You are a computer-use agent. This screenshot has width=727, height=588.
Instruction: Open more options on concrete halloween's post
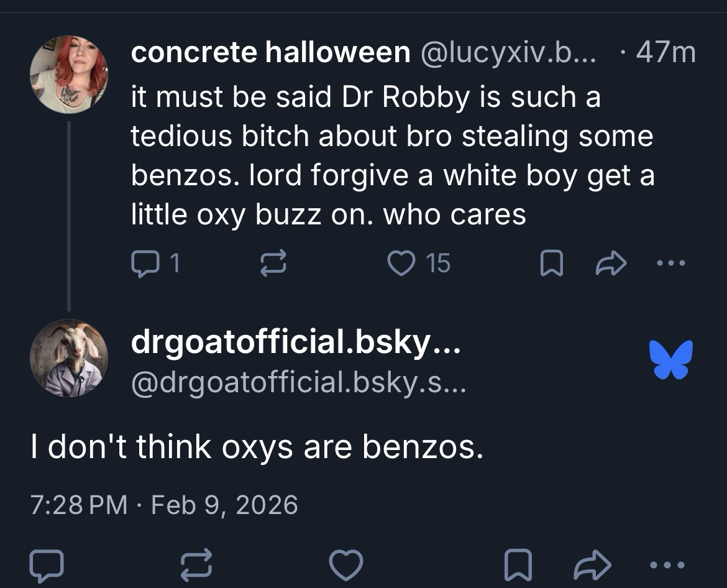pyautogui.click(x=671, y=264)
